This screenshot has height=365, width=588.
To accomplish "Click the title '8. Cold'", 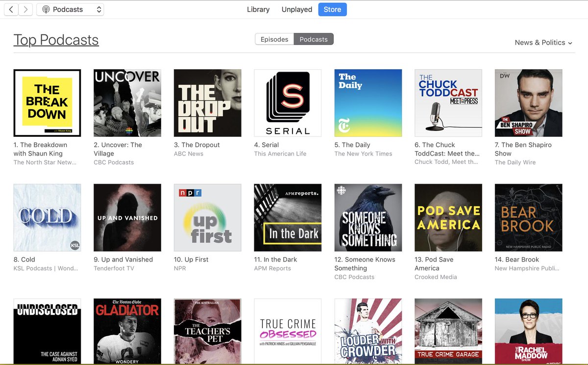I will click(x=24, y=260).
